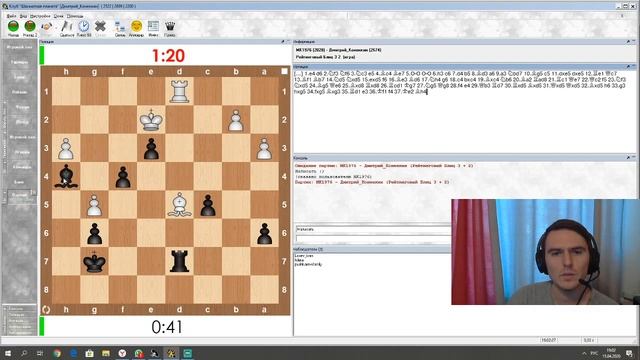Image resolution: width=640 pixels, height=360 pixels.
Task: Open the info card toolbar icon
Action: click(153, 27)
